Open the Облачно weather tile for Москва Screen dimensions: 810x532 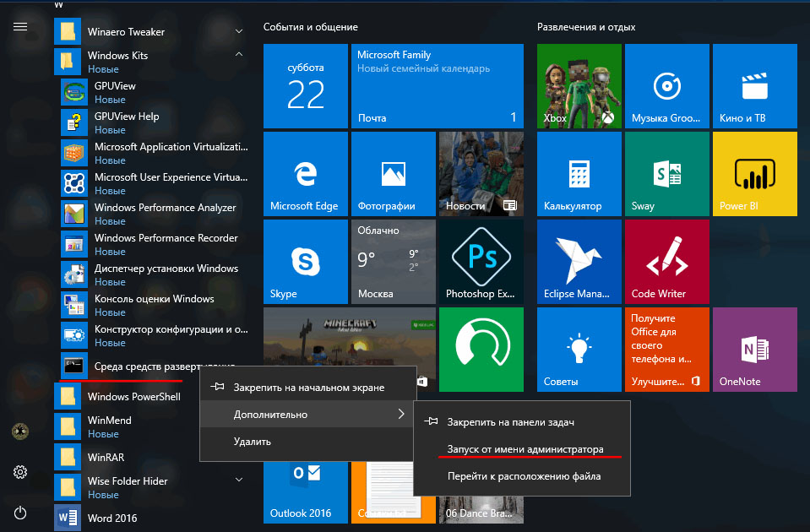point(394,261)
